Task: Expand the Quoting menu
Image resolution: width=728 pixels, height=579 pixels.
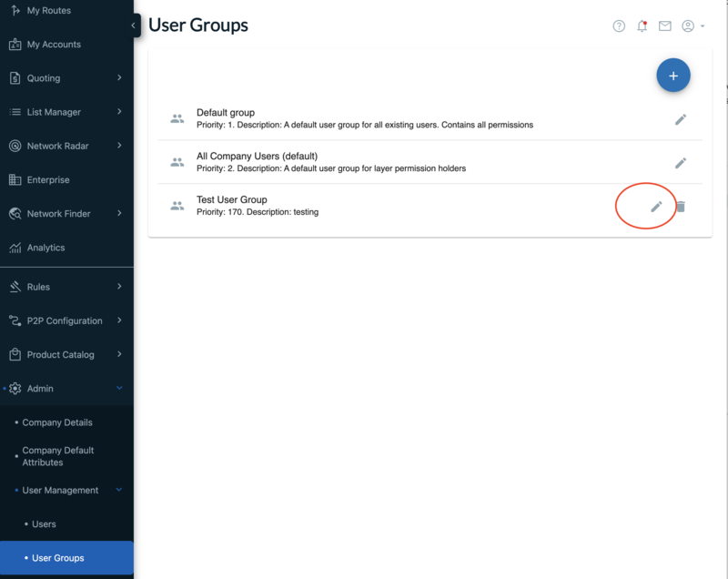Action: 118,77
